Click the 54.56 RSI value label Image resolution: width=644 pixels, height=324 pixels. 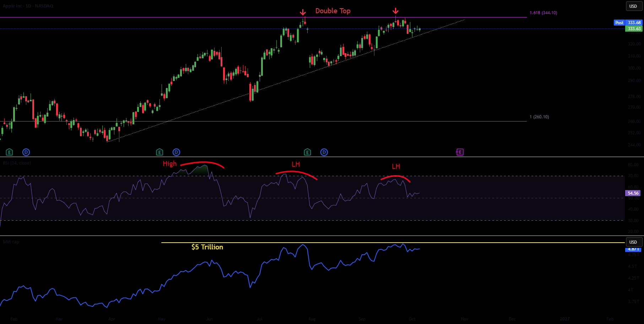[x=633, y=193]
